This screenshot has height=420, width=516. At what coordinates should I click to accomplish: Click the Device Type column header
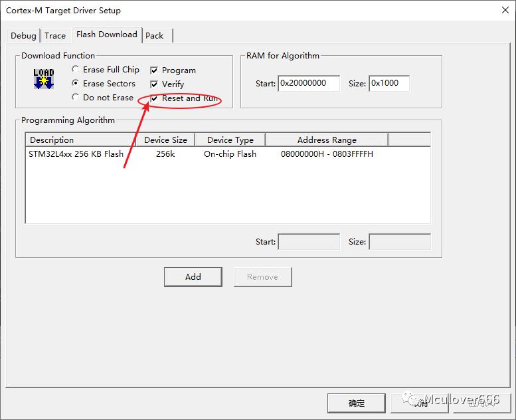(230, 140)
